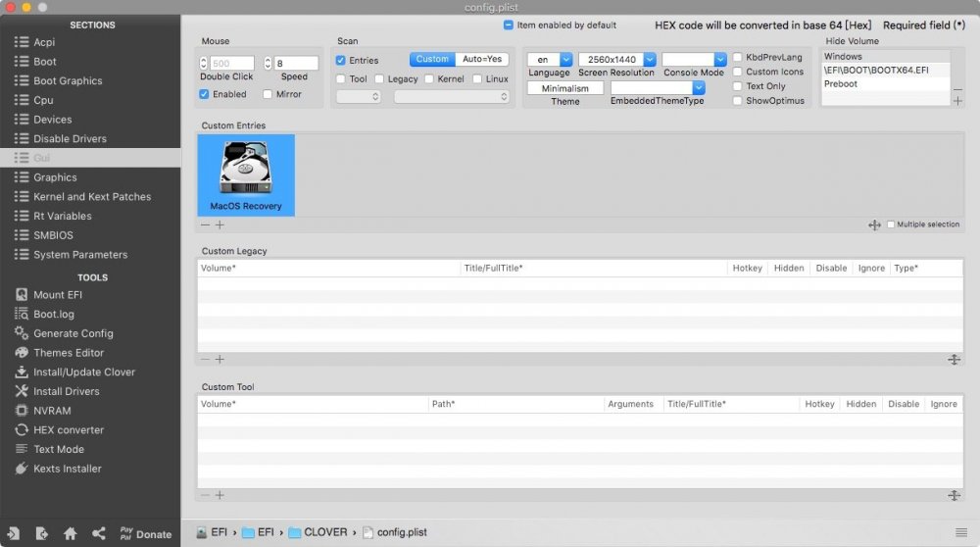Toggle the Multiple selection checkbox
The image size is (980, 547).
[x=891, y=224]
